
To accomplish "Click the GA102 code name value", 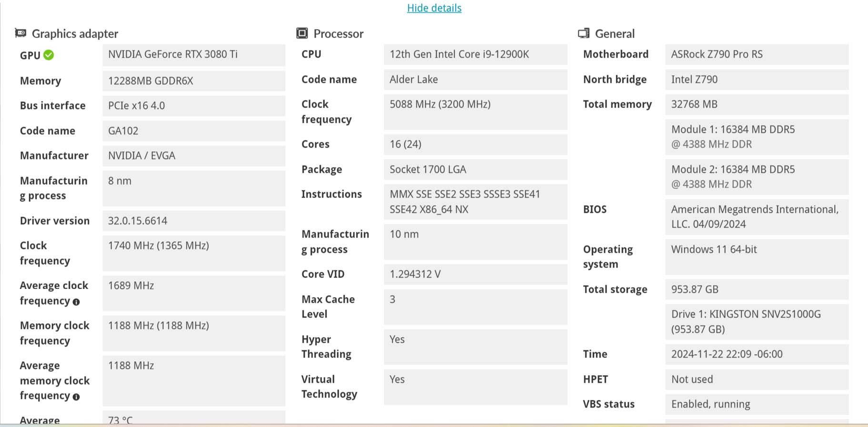I will (194, 131).
